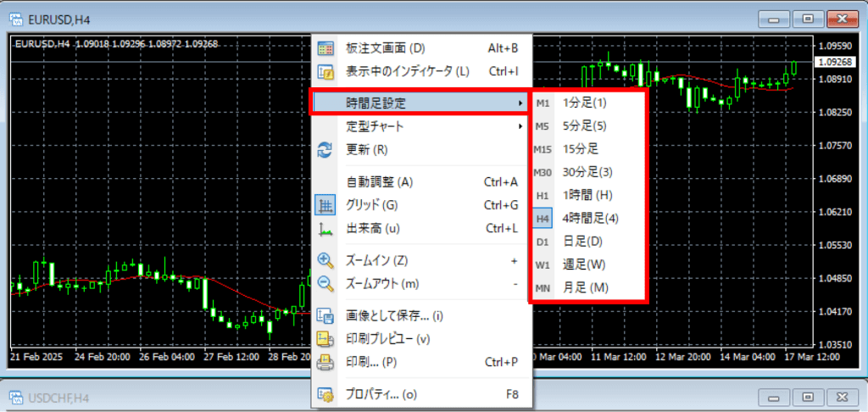Click the H1 timeframe icon
Screen dimensions: 868x412
pos(543,196)
